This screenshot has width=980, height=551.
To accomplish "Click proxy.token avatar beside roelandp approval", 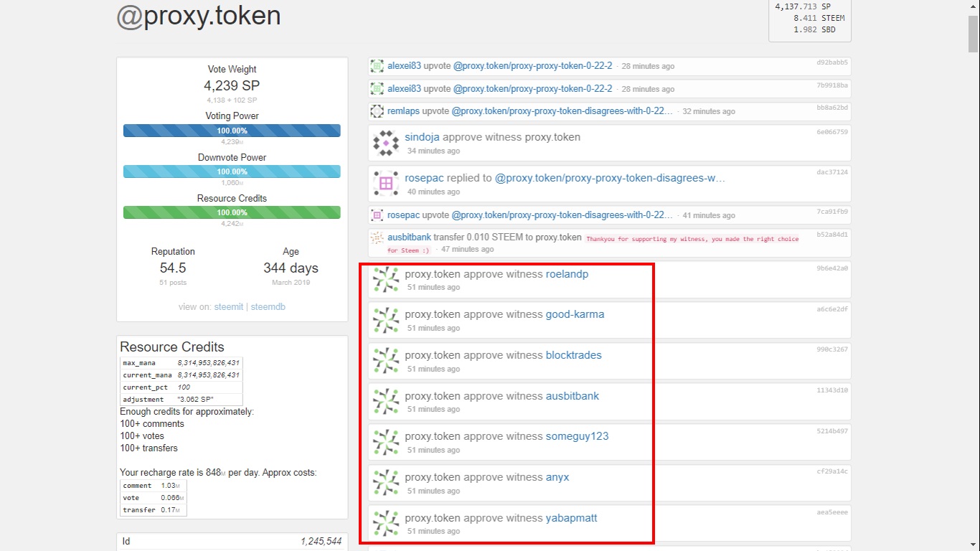I will 386,280.
